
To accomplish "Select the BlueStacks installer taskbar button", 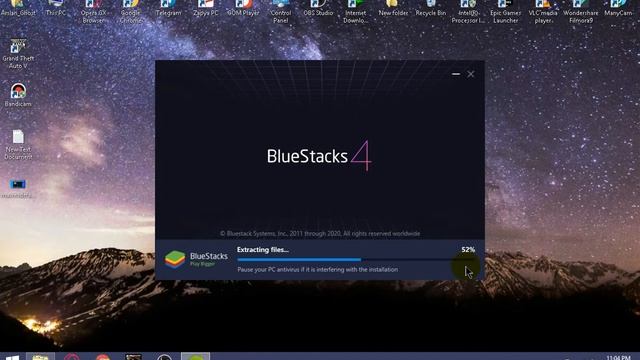I will click(x=196, y=357).
